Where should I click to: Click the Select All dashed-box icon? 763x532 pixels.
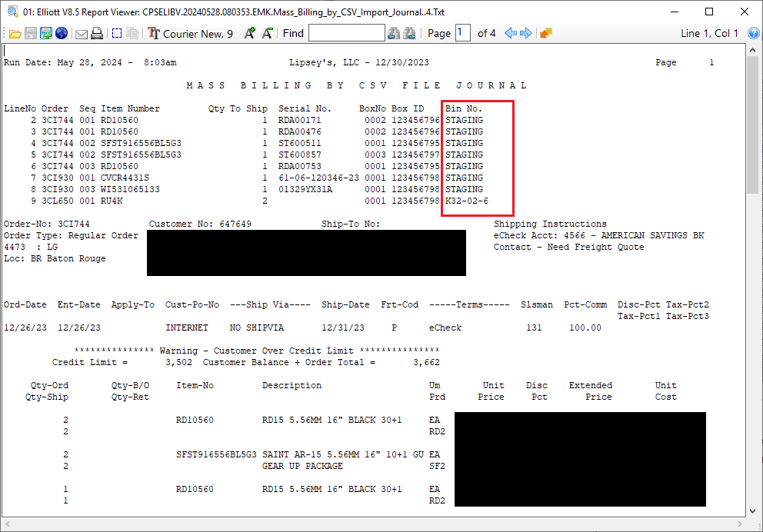pos(117,34)
